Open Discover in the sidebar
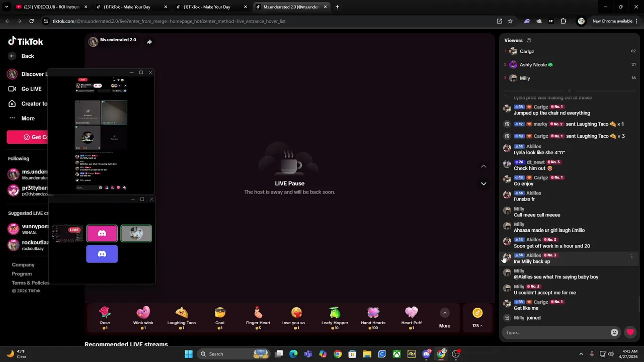 coord(27,74)
